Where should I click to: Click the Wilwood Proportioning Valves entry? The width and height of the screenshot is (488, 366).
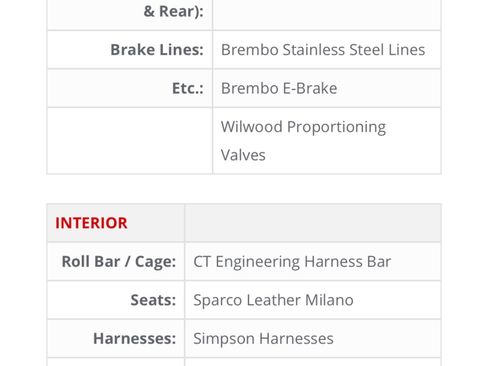(303, 141)
